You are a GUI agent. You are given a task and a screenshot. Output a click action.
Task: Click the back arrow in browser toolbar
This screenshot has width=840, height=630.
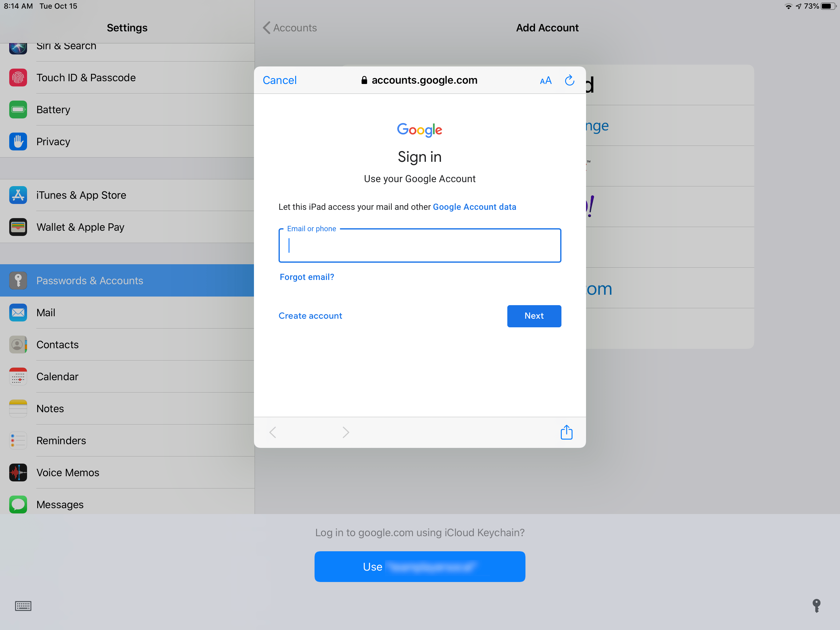(273, 433)
